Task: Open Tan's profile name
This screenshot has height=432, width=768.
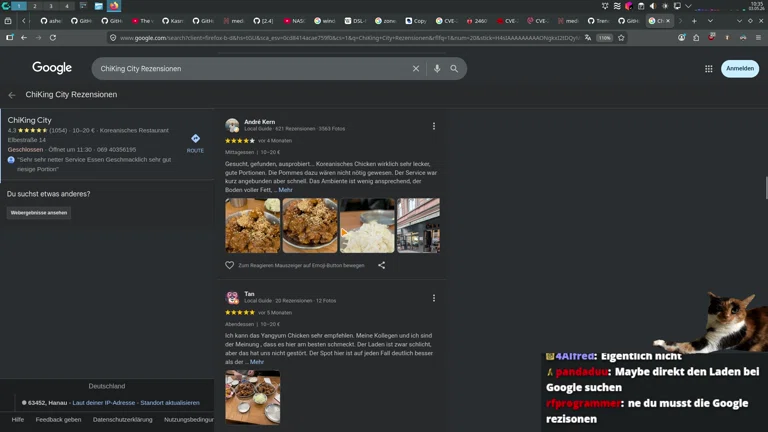Action: pyautogui.click(x=249, y=294)
